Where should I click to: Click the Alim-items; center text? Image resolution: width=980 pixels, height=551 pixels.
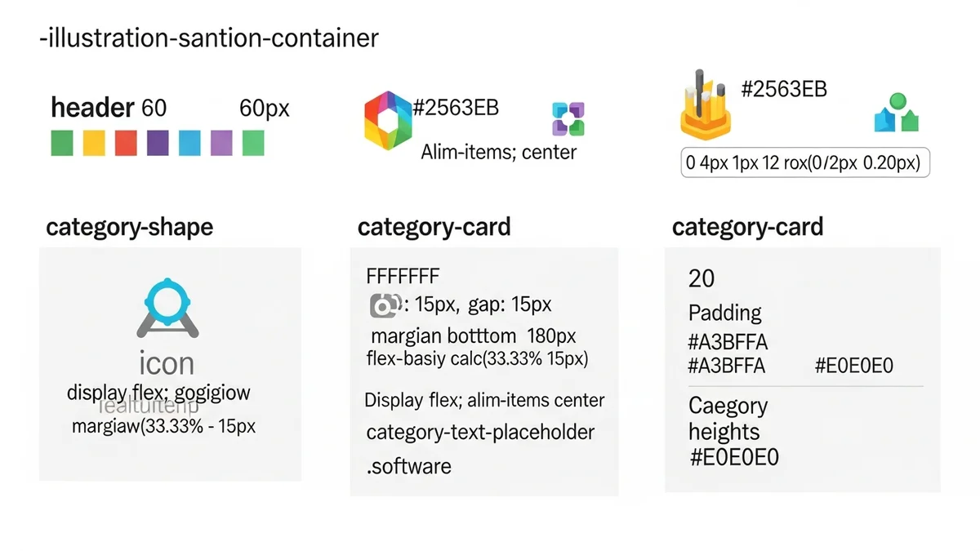click(x=498, y=152)
